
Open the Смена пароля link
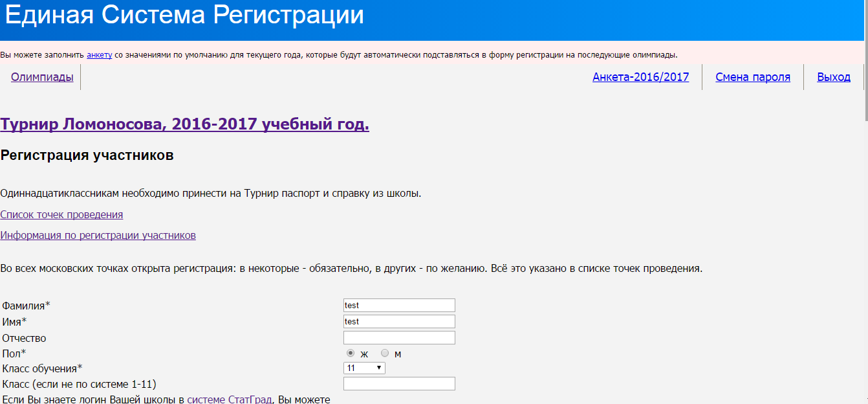752,77
